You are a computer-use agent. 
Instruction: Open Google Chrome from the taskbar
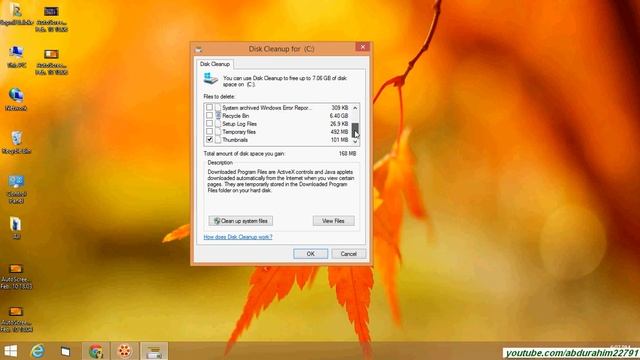pos(96,351)
